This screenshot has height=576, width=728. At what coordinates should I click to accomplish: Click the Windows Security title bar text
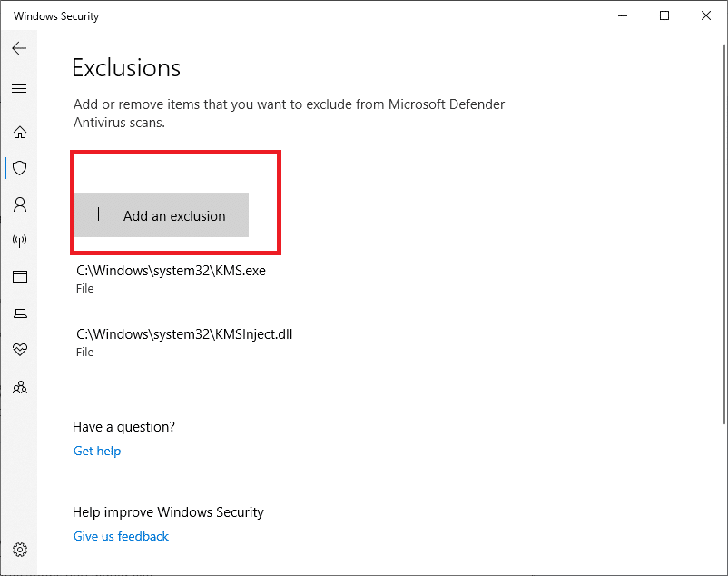click(x=56, y=16)
